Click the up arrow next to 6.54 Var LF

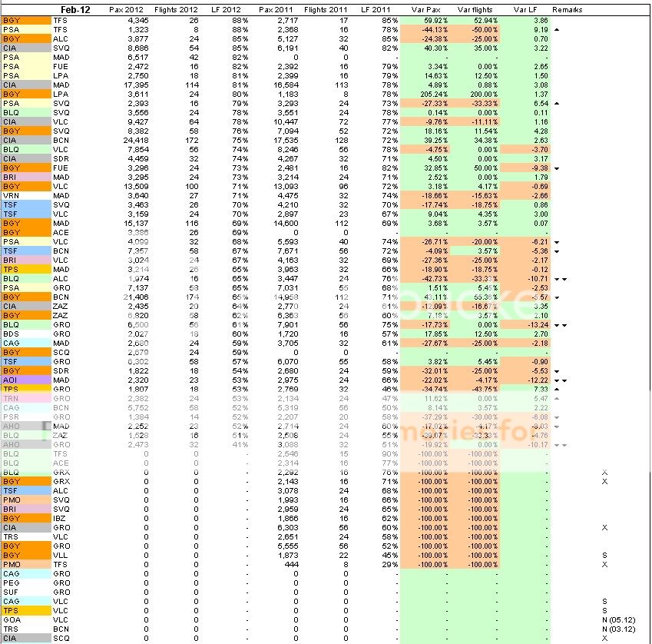tap(557, 103)
